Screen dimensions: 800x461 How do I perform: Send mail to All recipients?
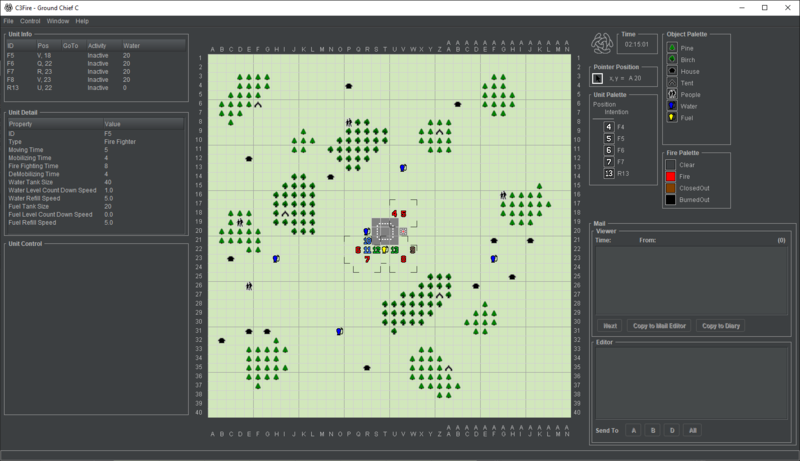tap(692, 430)
